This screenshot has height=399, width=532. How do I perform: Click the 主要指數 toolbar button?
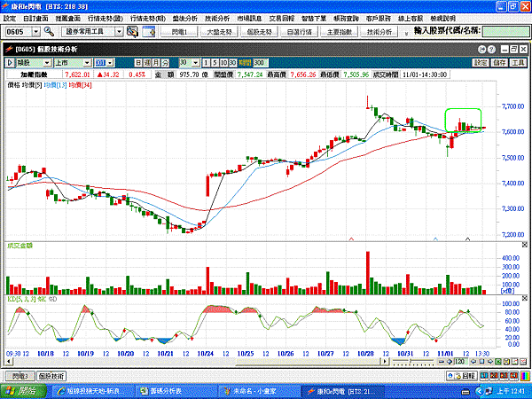340,32
